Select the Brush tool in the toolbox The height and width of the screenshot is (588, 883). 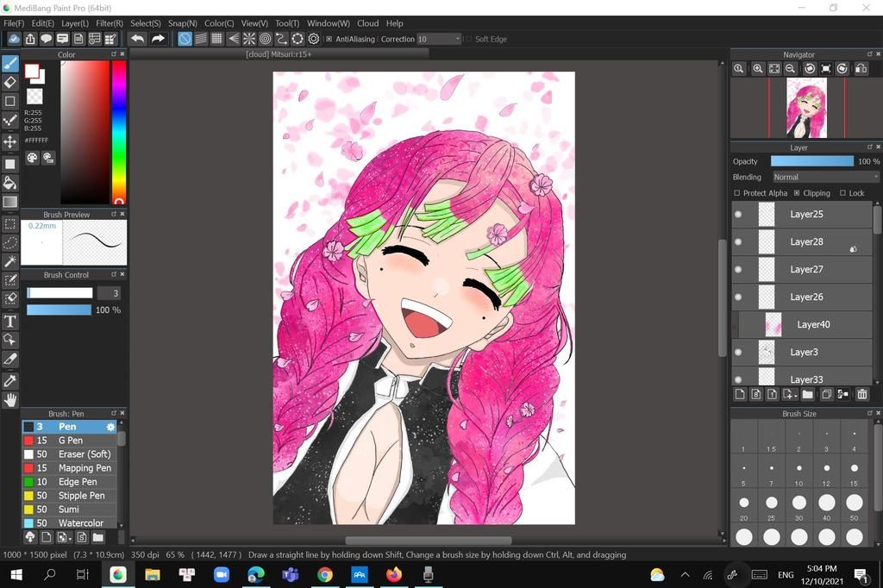pyautogui.click(x=10, y=63)
